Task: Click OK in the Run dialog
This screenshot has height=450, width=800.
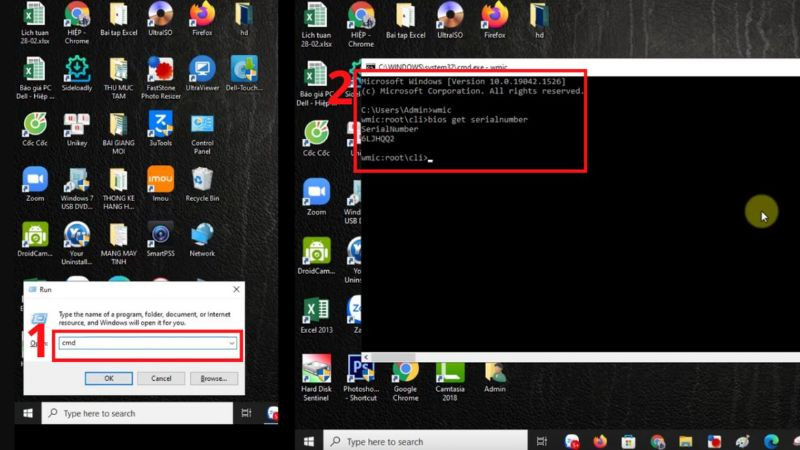Action: (x=110, y=378)
